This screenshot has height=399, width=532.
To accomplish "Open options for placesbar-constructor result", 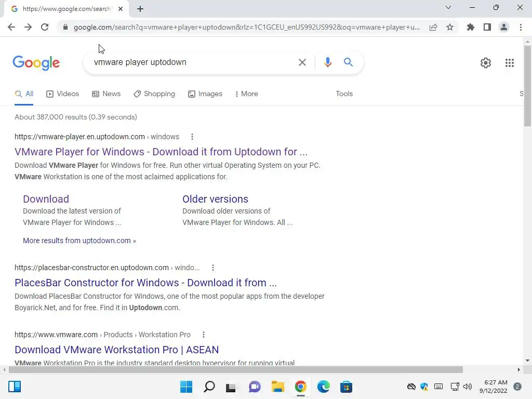I will coord(212,268).
